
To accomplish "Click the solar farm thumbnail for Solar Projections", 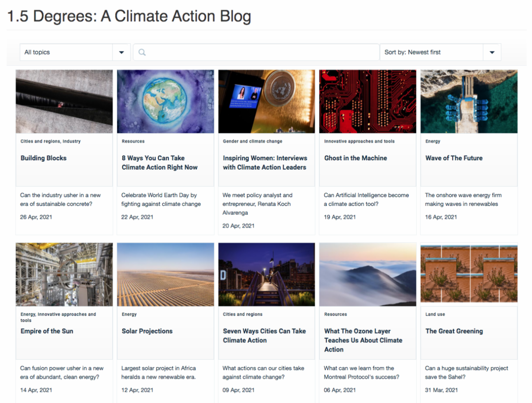I will 165,274.
